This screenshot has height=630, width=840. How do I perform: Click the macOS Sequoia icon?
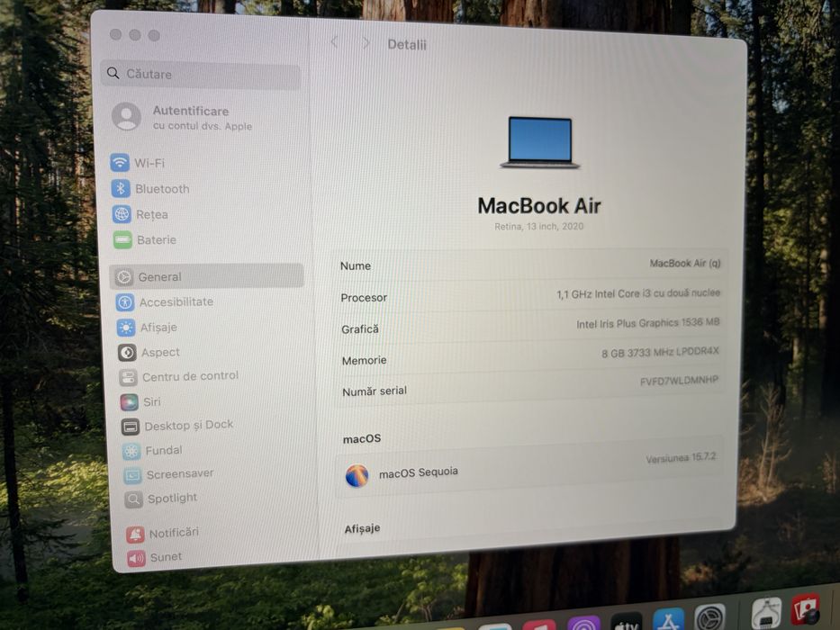357,476
